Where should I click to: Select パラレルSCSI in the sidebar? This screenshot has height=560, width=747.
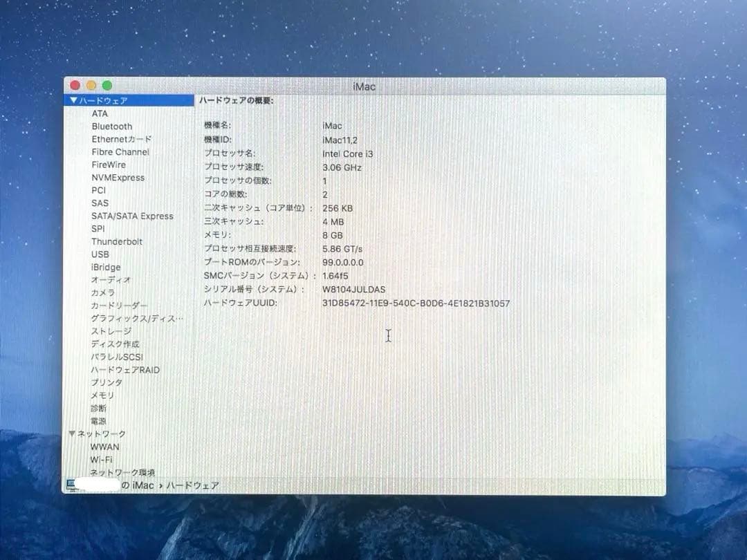pos(117,357)
